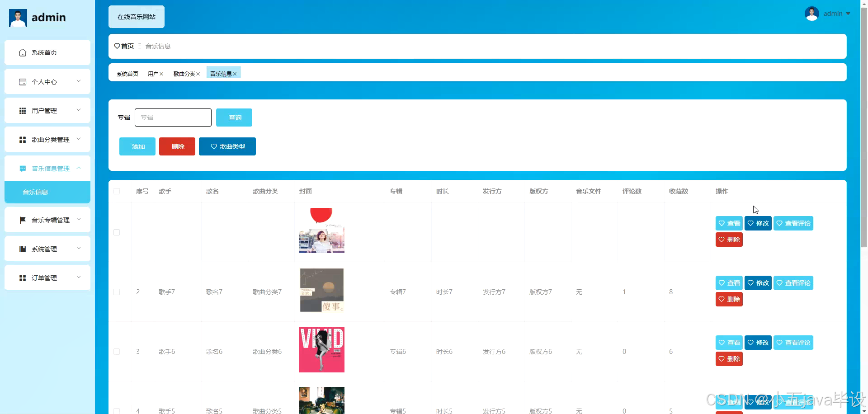Click the heart icon on the 歌曲类型 button
This screenshot has width=868, height=414.
pos(214,146)
